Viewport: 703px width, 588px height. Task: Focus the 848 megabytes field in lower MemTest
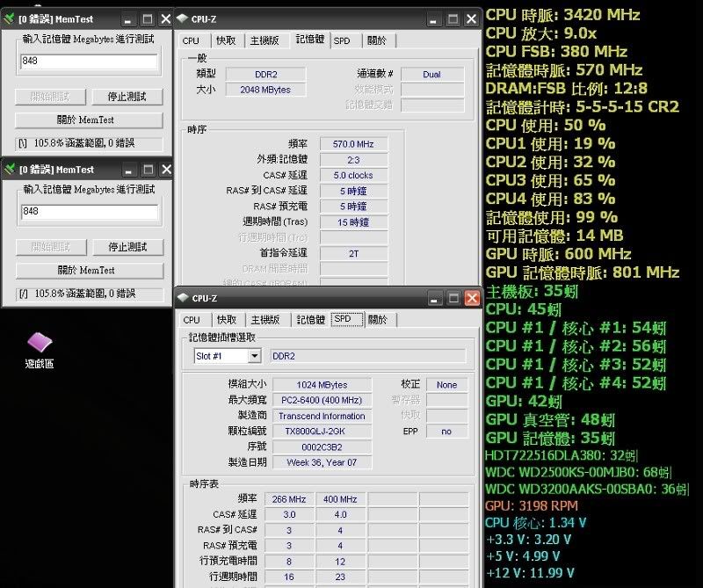pos(90,212)
